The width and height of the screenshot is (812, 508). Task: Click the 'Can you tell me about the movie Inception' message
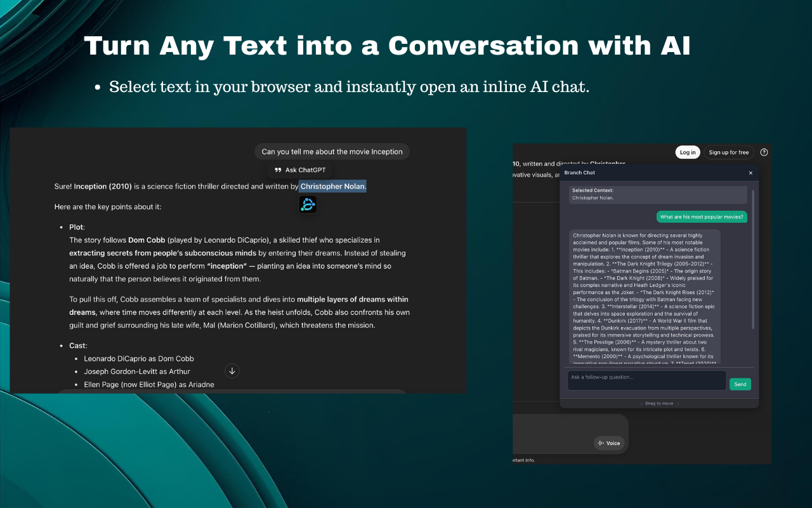pos(332,152)
